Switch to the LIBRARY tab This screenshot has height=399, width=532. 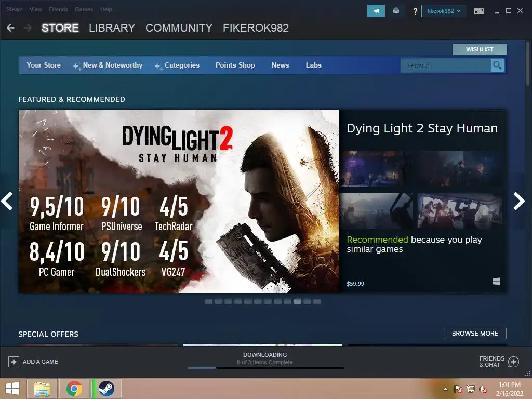click(112, 28)
